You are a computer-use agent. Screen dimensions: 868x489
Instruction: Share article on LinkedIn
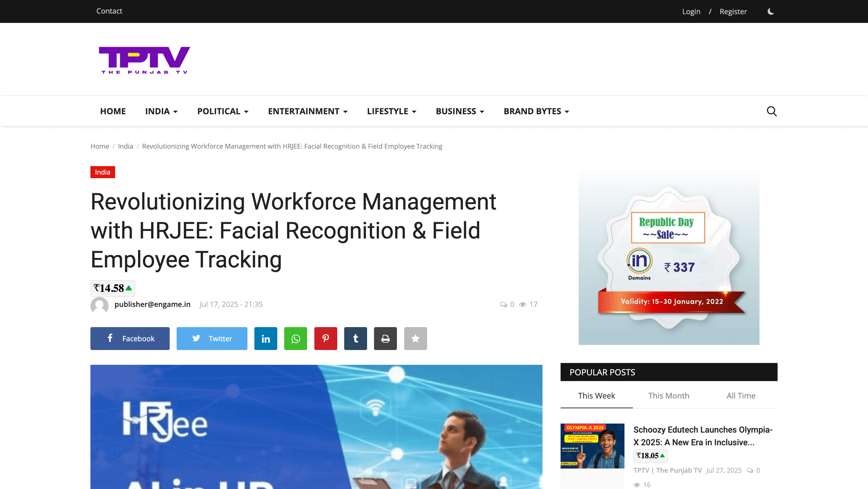tap(266, 338)
